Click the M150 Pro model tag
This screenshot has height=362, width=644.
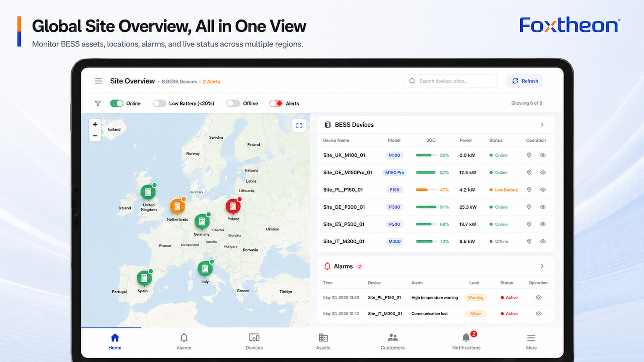pyautogui.click(x=394, y=173)
